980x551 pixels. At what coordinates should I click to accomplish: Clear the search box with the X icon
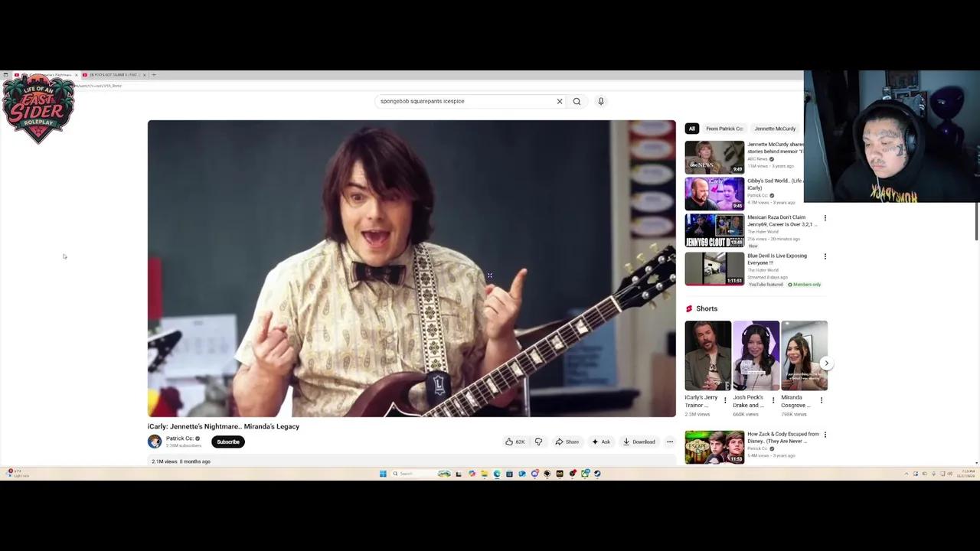coord(560,101)
